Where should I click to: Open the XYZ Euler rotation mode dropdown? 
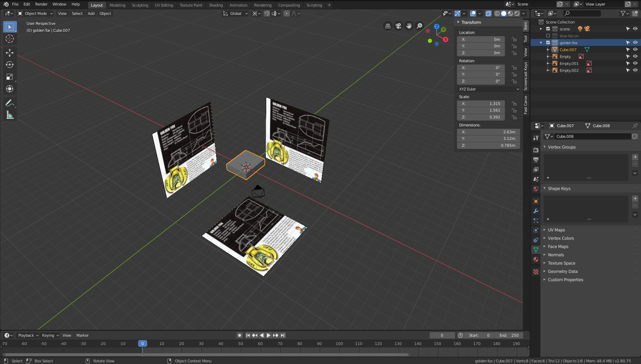[x=489, y=89]
